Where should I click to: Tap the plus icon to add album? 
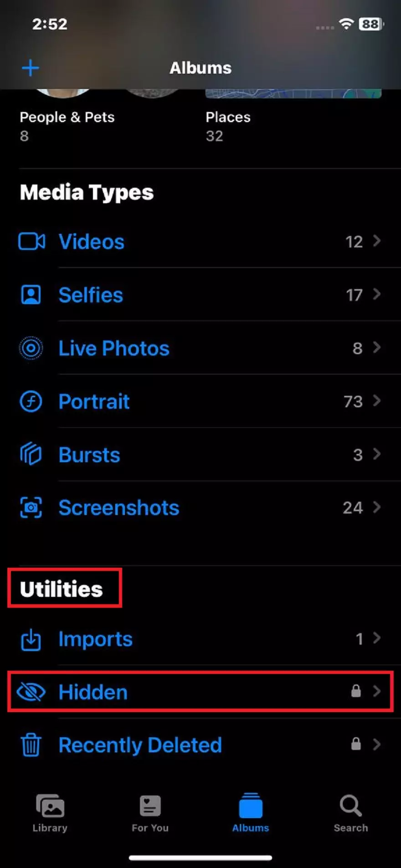click(x=31, y=68)
